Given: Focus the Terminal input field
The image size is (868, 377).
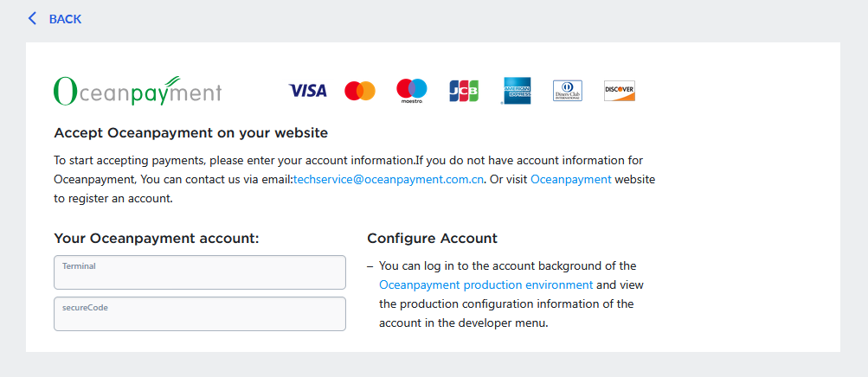Looking at the screenshot, I should 200,272.
